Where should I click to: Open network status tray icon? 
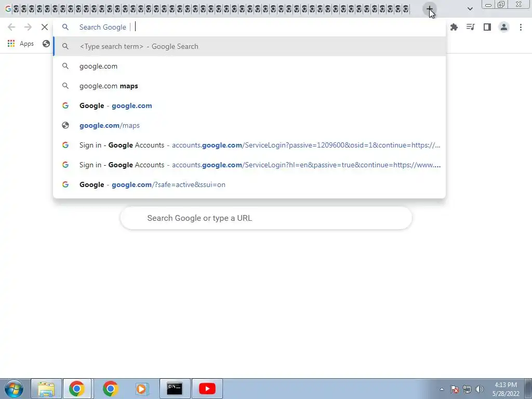(x=467, y=389)
